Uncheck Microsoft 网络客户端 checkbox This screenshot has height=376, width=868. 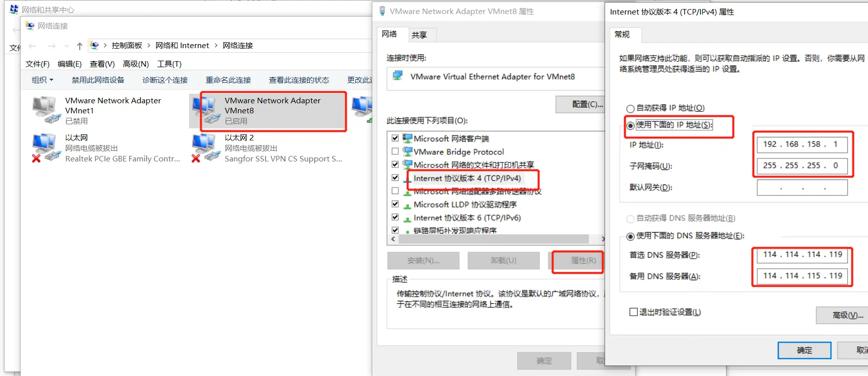[x=395, y=138]
